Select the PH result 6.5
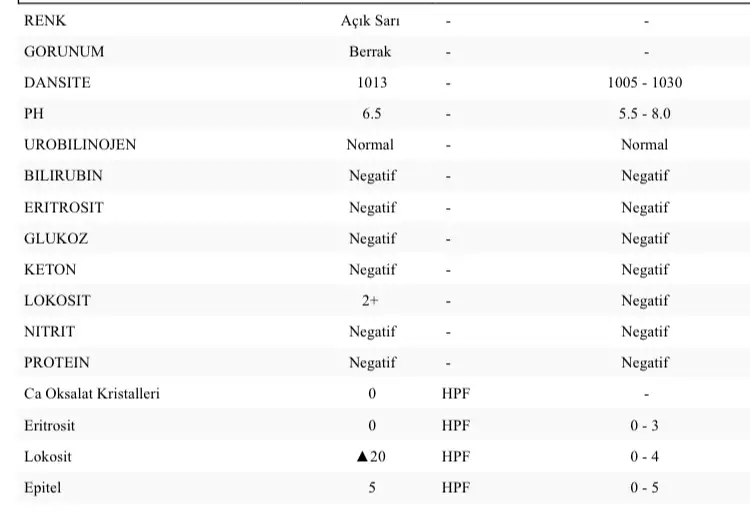Image resolution: width=750 pixels, height=516 pixels. click(x=372, y=114)
